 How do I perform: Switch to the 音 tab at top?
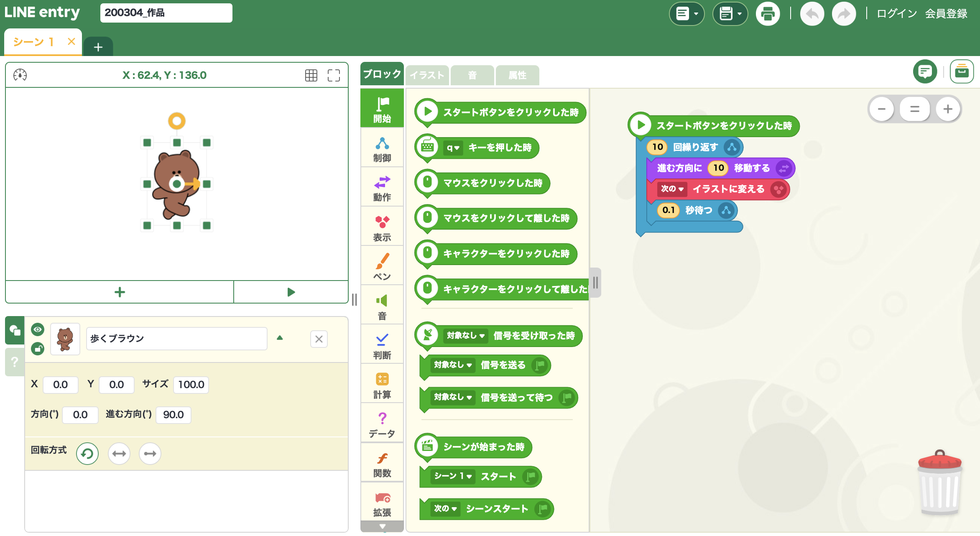tap(472, 75)
